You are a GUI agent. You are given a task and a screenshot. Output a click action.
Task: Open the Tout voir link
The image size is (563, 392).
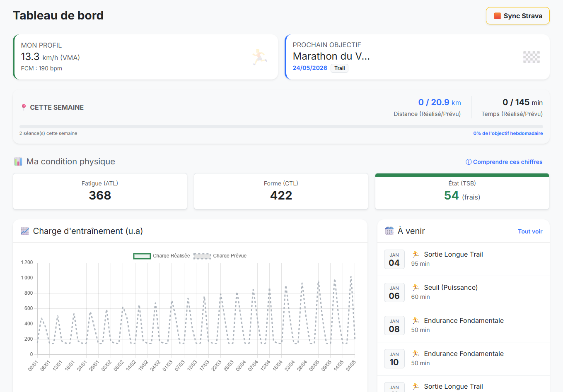(x=530, y=231)
